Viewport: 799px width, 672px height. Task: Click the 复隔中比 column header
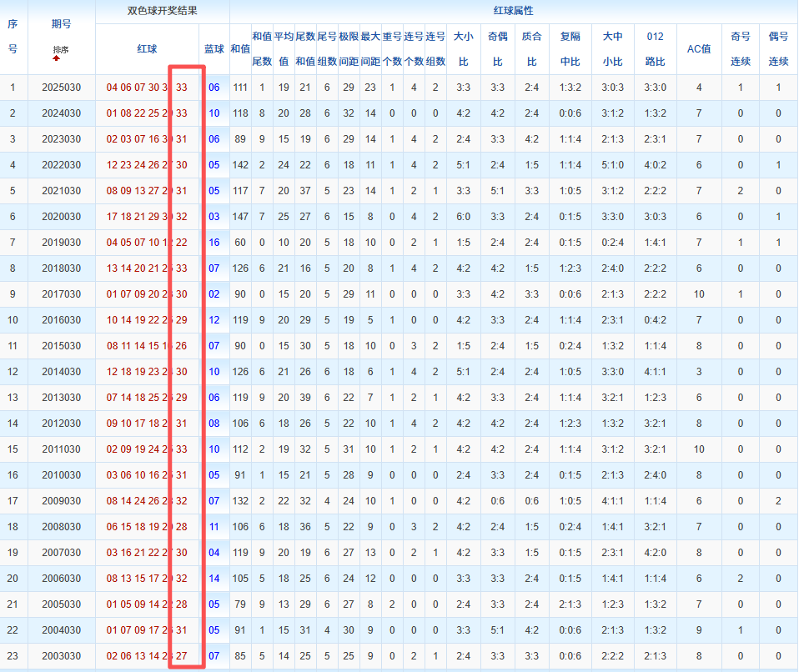click(570, 49)
